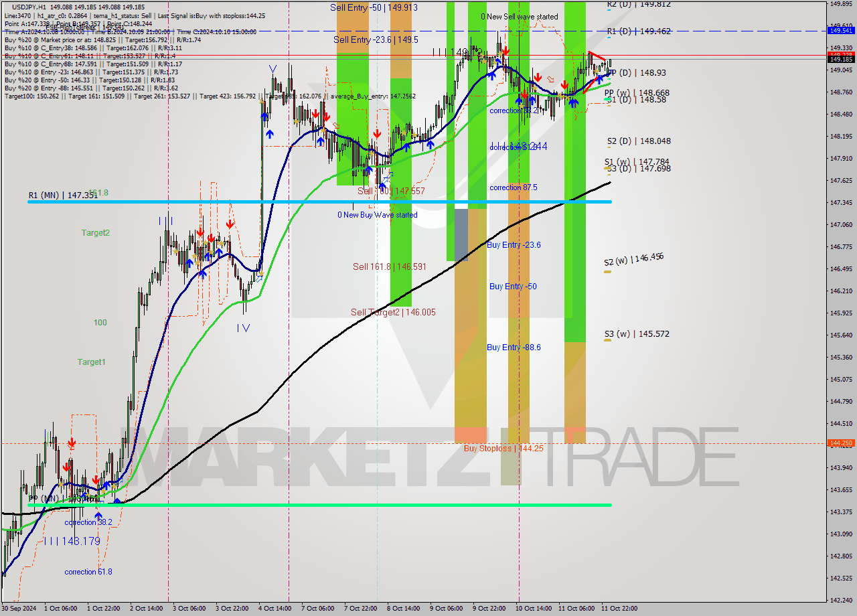857x616 pixels.
Task: Click the 'R1 (D) | 149.462' pivot label
Action: point(639,31)
